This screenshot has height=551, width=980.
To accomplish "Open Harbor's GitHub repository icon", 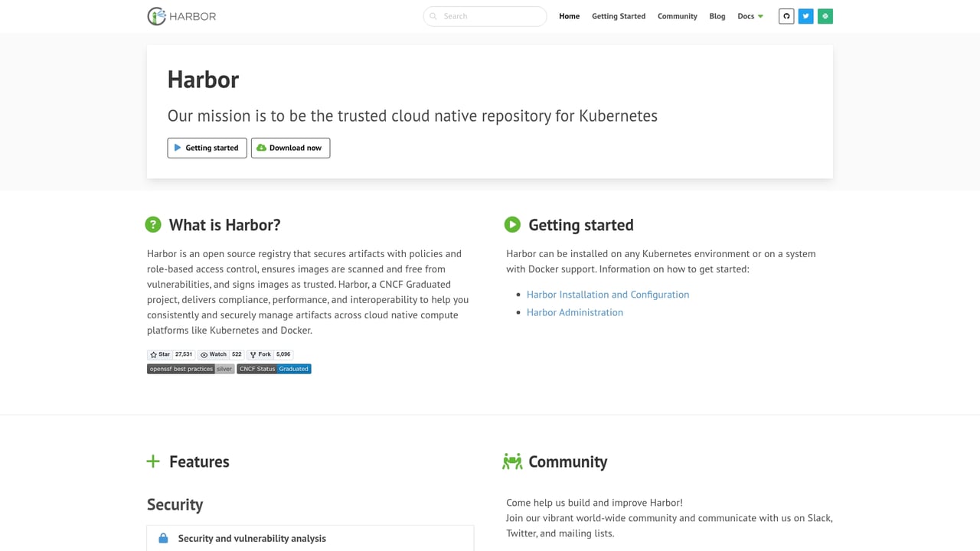I will (786, 15).
